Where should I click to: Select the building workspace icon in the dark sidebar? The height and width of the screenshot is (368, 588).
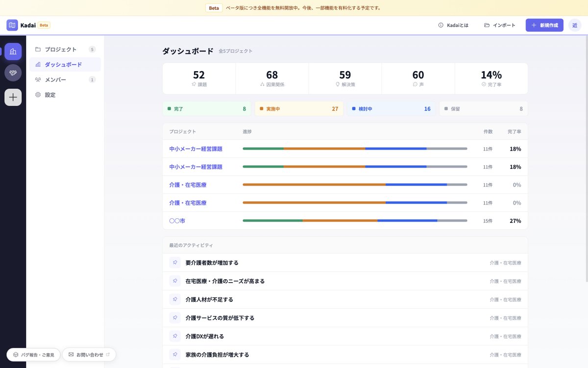(12, 51)
